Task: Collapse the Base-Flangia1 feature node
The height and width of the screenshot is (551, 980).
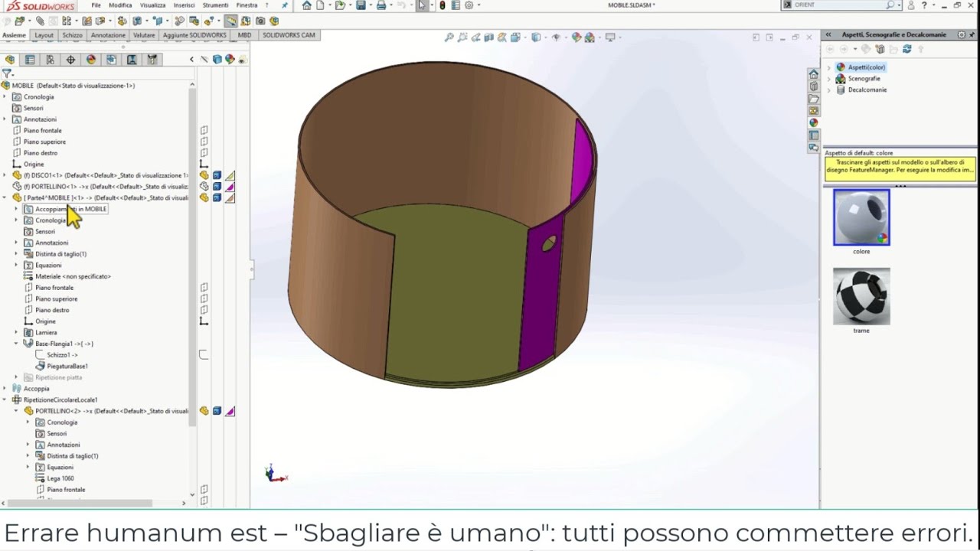Action: 16,344
